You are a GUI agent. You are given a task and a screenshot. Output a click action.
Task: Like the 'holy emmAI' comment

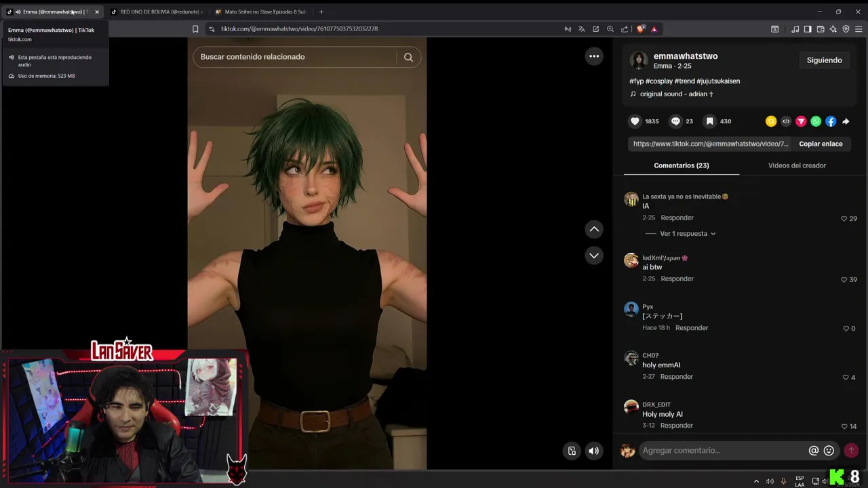click(x=846, y=377)
